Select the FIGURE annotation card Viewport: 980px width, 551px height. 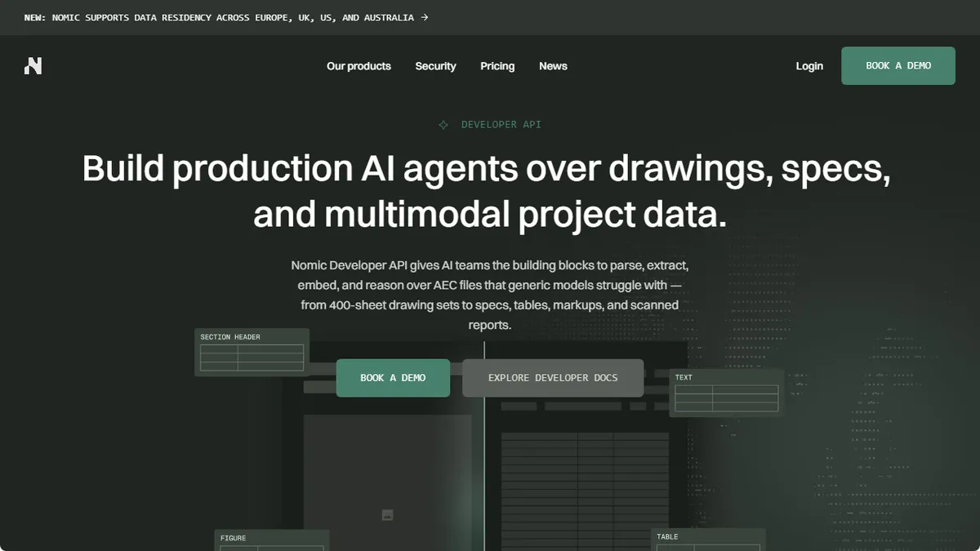click(x=271, y=540)
